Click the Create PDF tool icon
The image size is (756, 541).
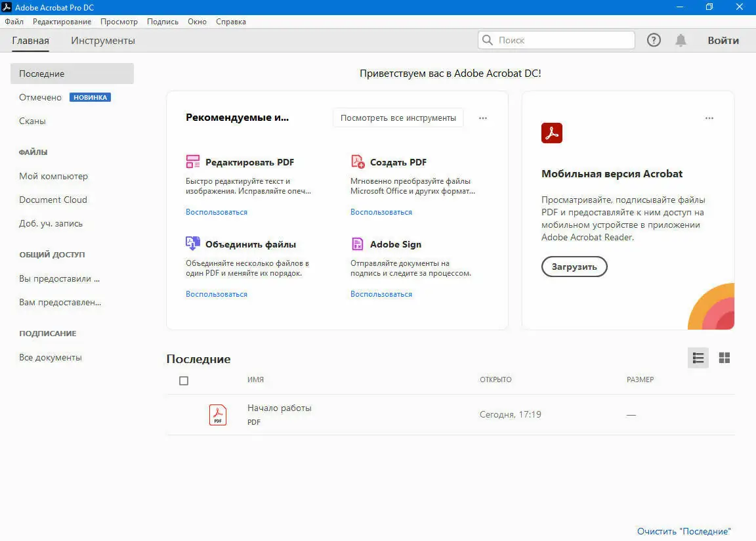pyautogui.click(x=358, y=162)
